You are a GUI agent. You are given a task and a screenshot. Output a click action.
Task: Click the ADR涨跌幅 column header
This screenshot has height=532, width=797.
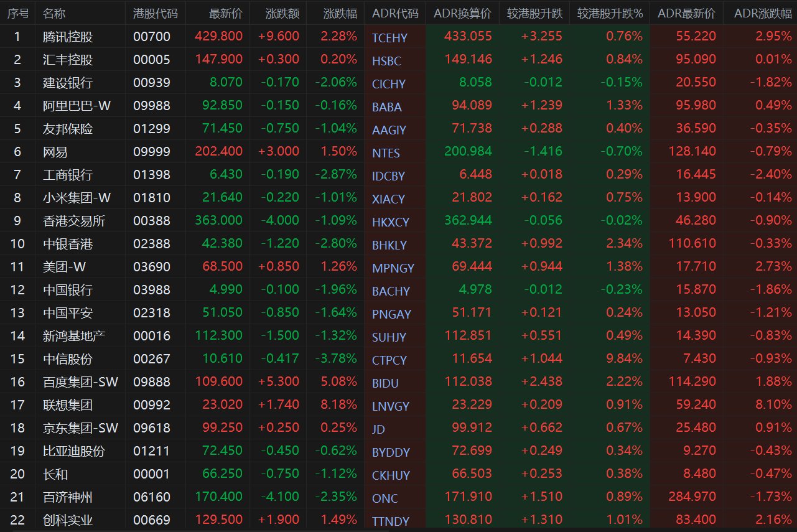pos(763,13)
